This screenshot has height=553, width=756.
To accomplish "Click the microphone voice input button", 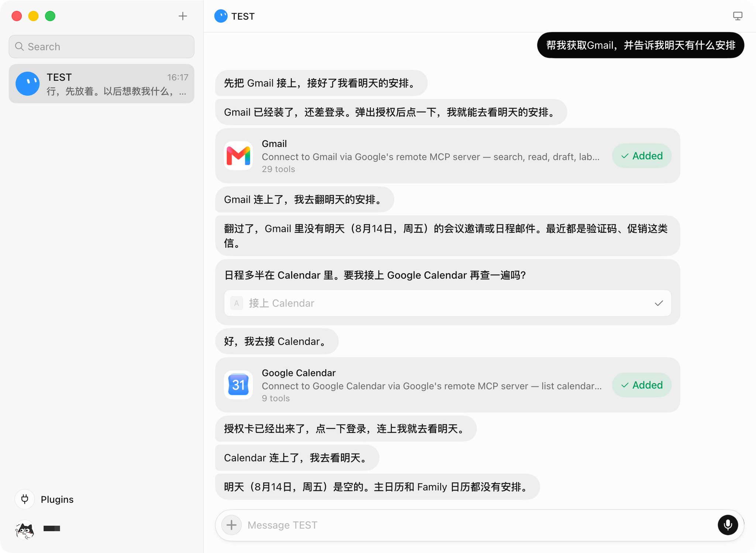I will pyautogui.click(x=728, y=525).
